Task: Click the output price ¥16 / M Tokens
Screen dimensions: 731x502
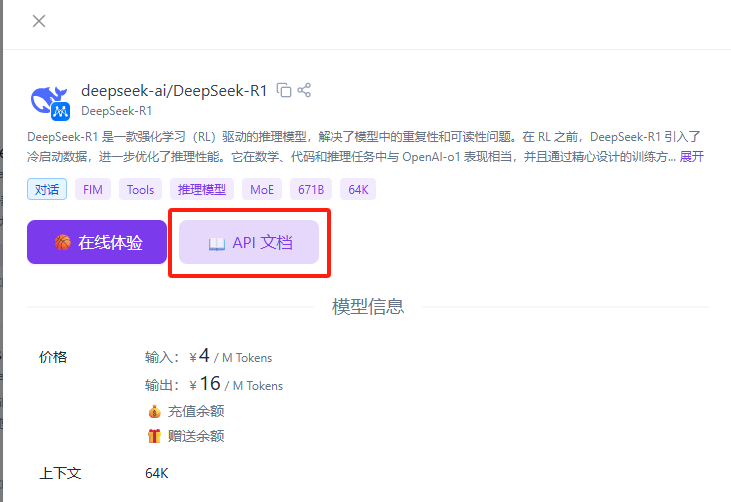Action: (x=236, y=385)
